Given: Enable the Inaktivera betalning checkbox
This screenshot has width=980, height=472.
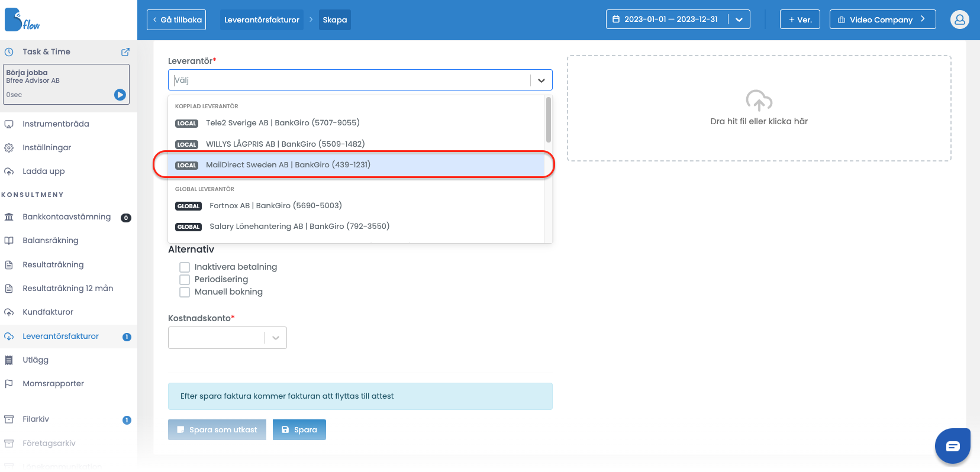Looking at the screenshot, I should point(185,267).
